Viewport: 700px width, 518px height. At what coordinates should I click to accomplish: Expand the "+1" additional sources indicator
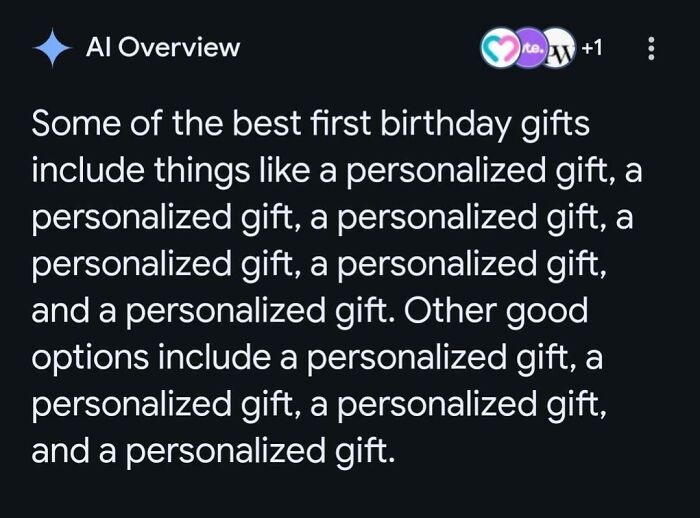tap(592, 47)
